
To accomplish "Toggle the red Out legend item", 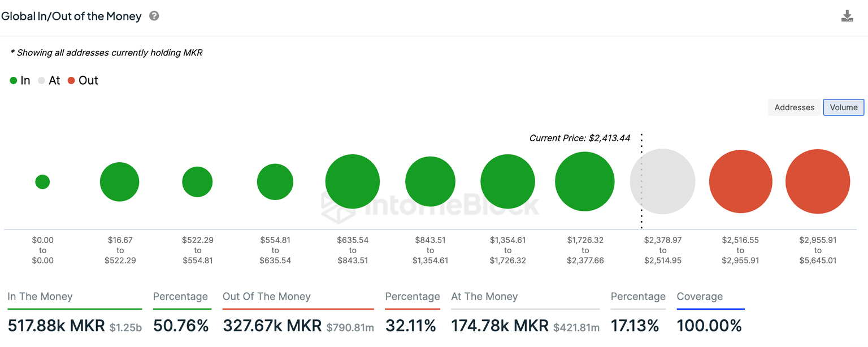I will point(83,80).
